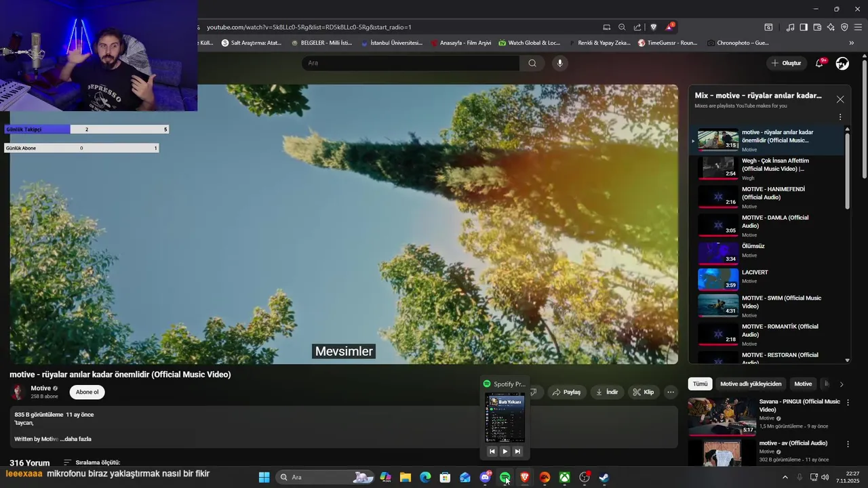
Task: Select the Motive adlı yükleyiciden chip
Action: (751, 384)
